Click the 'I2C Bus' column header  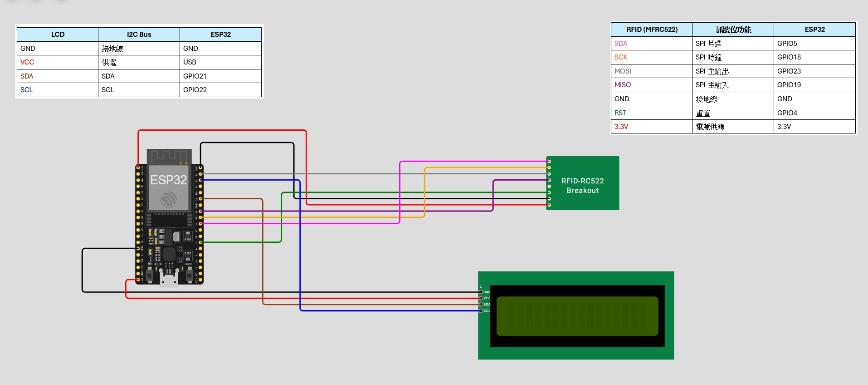pos(139,35)
